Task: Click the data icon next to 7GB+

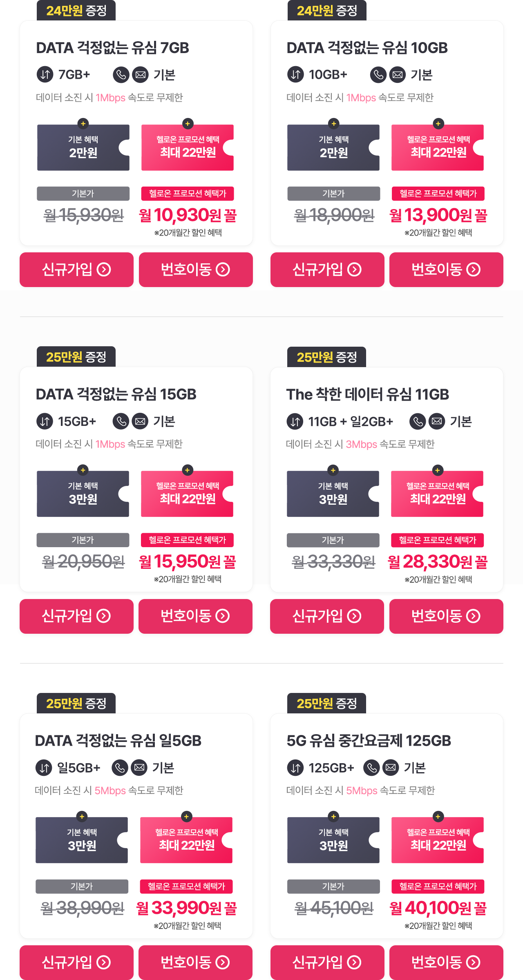Action: [45, 75]
